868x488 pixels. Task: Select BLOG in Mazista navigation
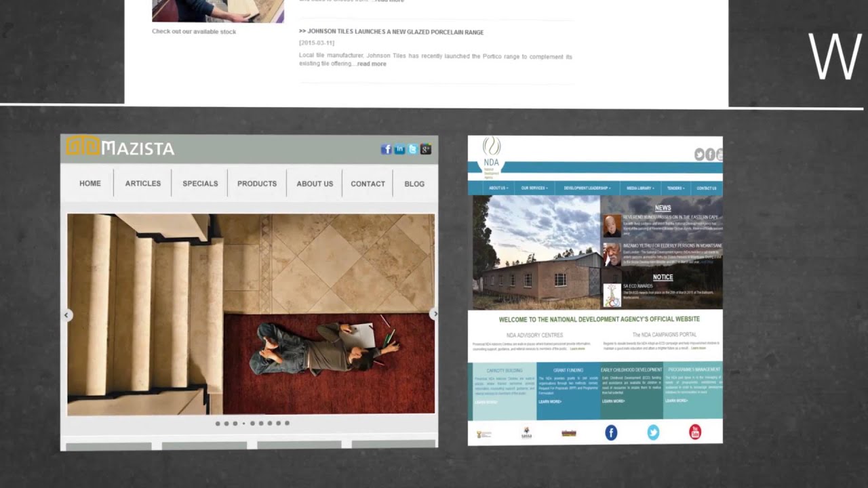tap(414, 184)
